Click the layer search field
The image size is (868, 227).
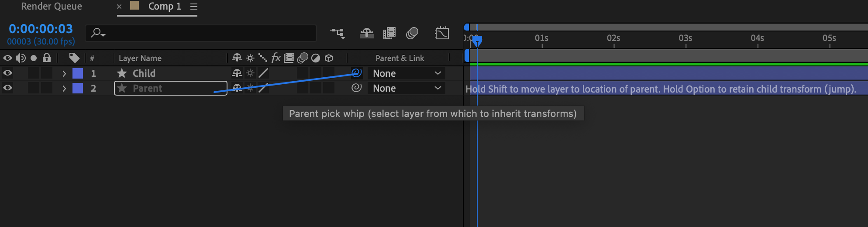[205, 33]
